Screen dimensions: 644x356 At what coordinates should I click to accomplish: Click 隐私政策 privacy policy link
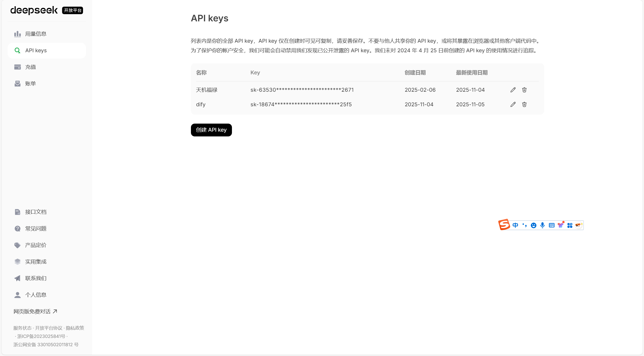(x=75, y=328)
